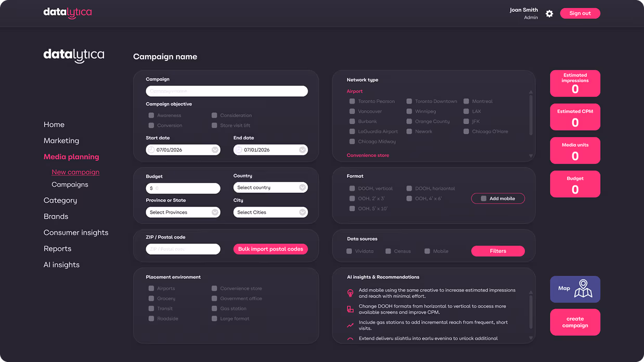
Task: Open the Campaigns submenu item
Action: 70,185
